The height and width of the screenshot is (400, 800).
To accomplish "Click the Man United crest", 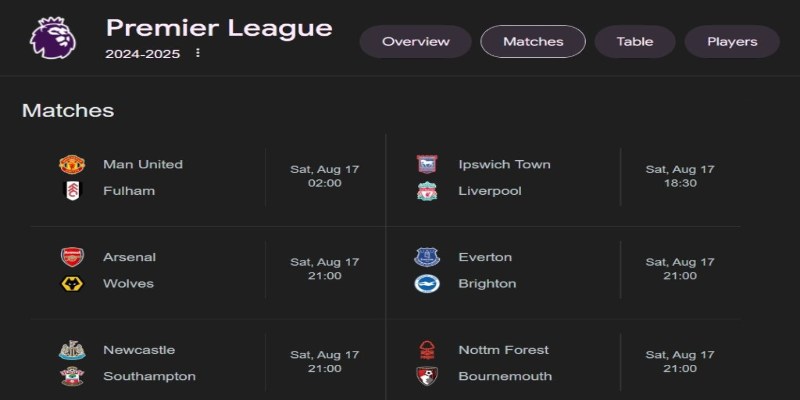I will pos(72,164).
